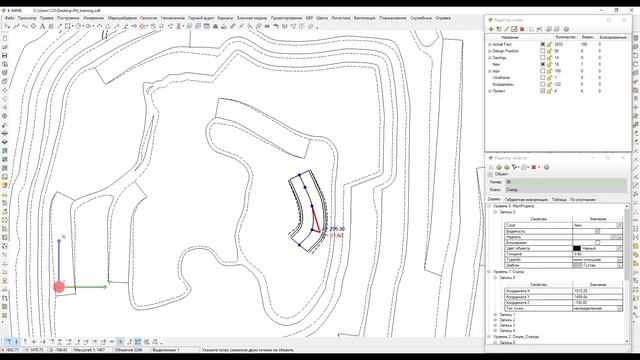Click the Толщина value field
The height and width of the screenshot is (360, 640).
click(x=598, y=254)
